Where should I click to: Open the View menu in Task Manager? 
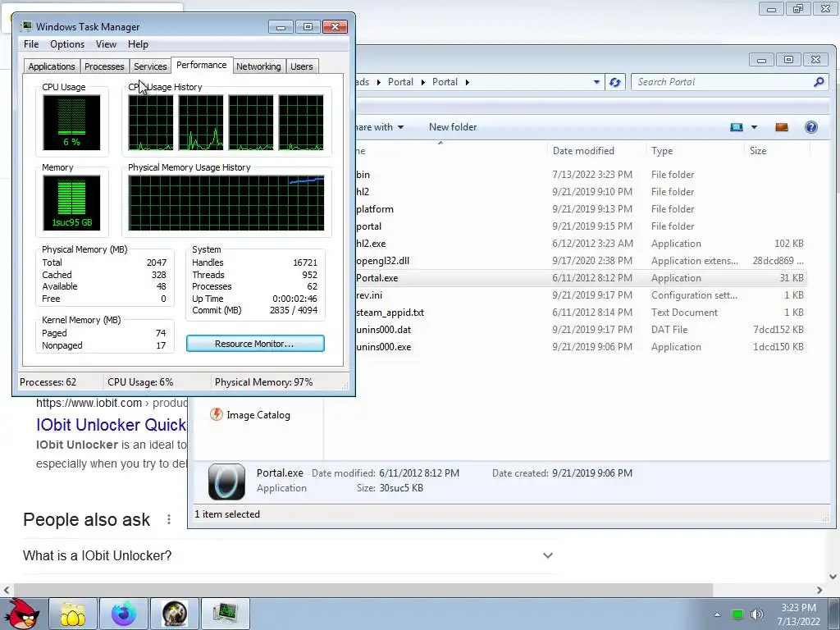pos(106,44)
